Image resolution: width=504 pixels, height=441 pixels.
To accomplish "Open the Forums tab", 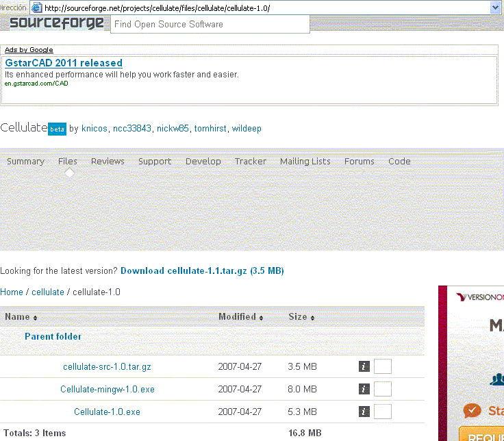I will click(x=360, y=162).
